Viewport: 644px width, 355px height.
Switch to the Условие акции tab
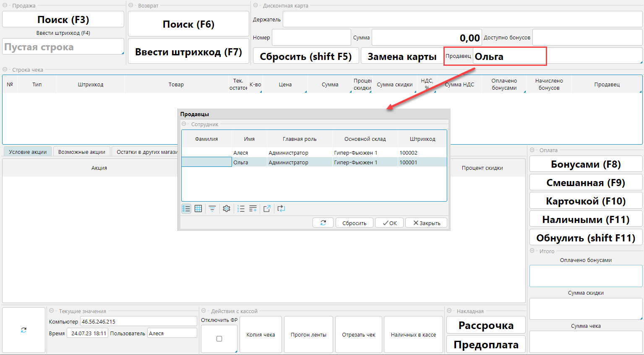[x=28, y=152]
